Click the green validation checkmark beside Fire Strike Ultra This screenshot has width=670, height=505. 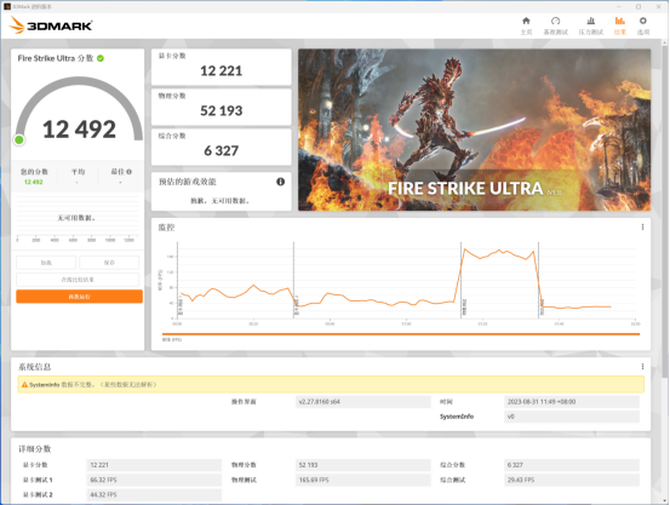(x=100, y=58)
